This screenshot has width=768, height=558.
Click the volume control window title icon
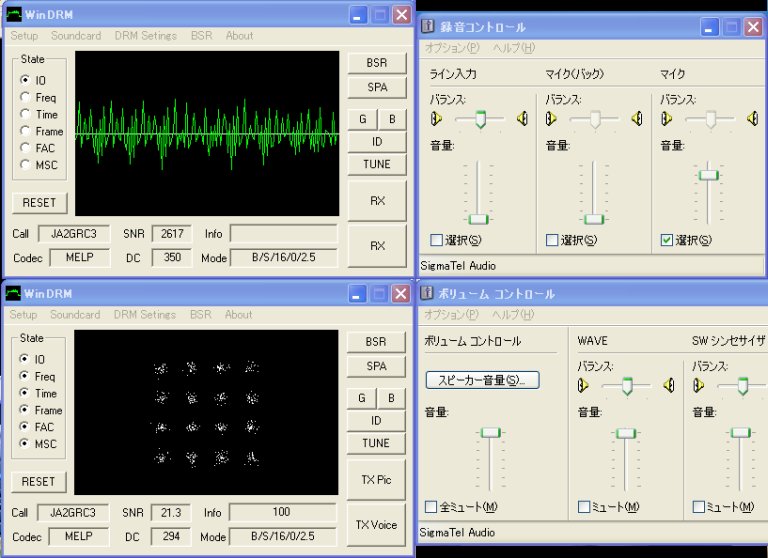click(x=427, y=293)
